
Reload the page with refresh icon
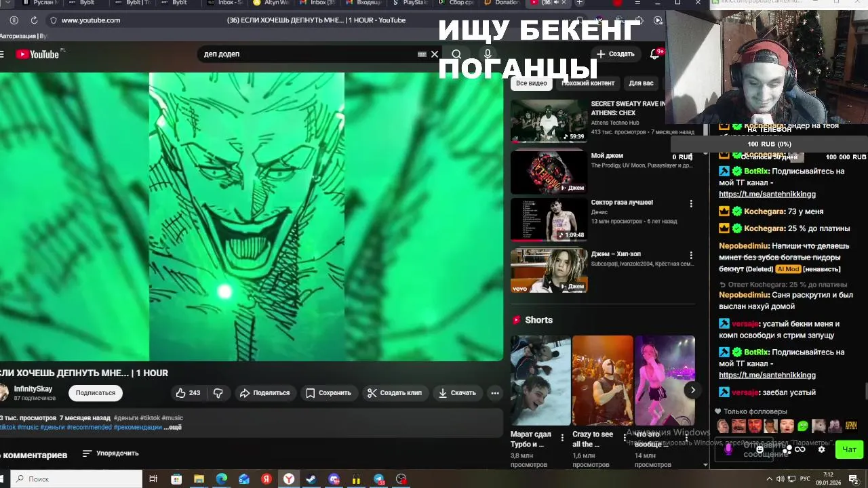(34, 20)
